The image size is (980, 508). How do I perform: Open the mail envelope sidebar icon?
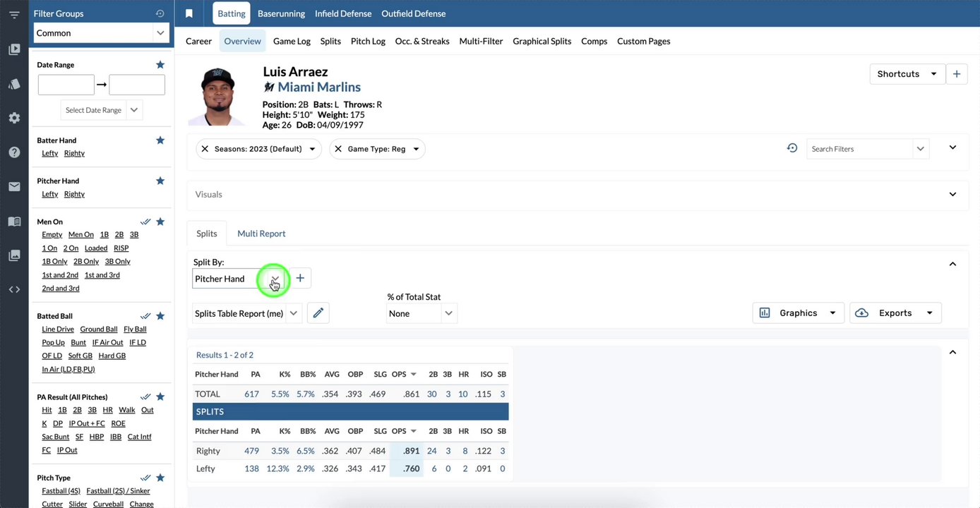coord(14,187)
